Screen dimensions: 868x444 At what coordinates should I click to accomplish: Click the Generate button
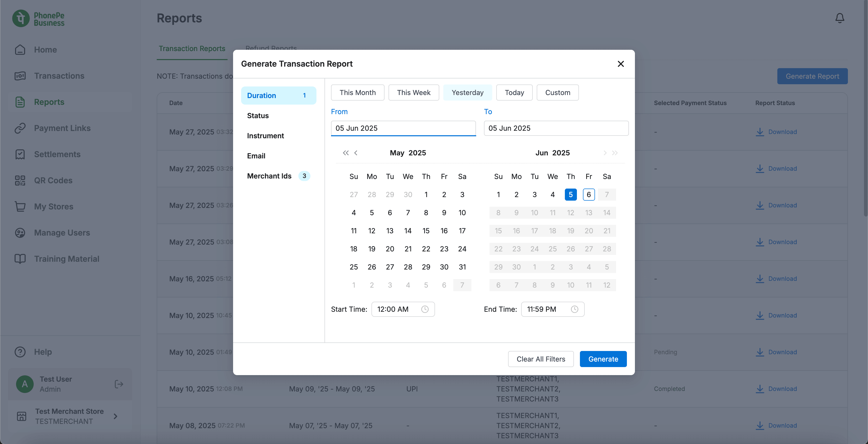[x=603, y=359]
